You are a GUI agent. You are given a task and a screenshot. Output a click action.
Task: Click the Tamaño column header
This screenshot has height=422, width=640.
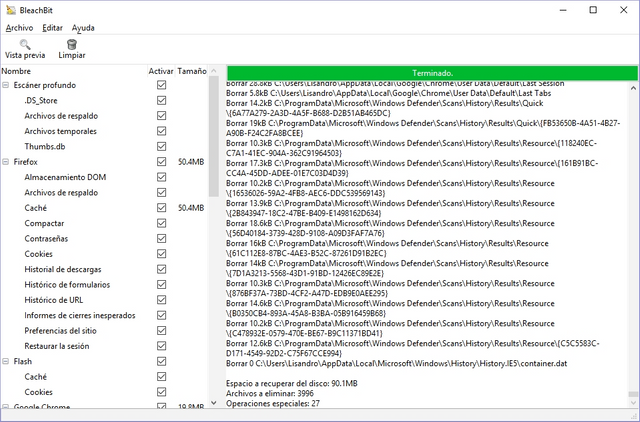coord(192,71)
